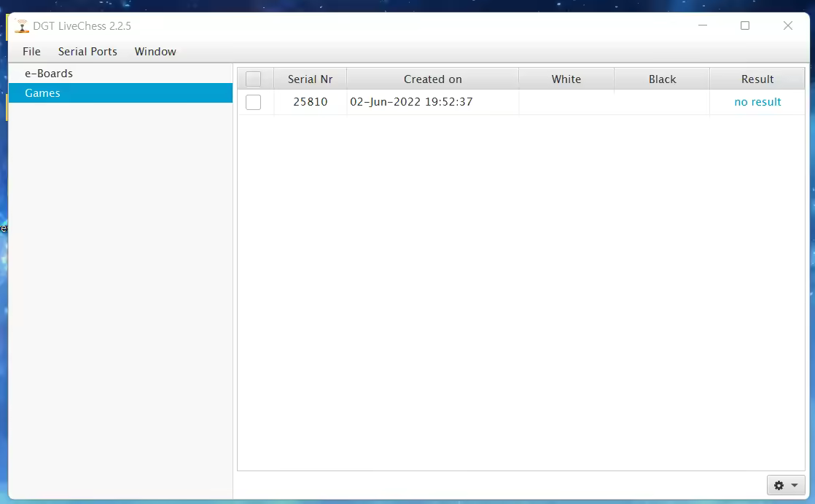The image size is (815, 504).
Task: Open the File menu
Action: click(x=31, y=52)
